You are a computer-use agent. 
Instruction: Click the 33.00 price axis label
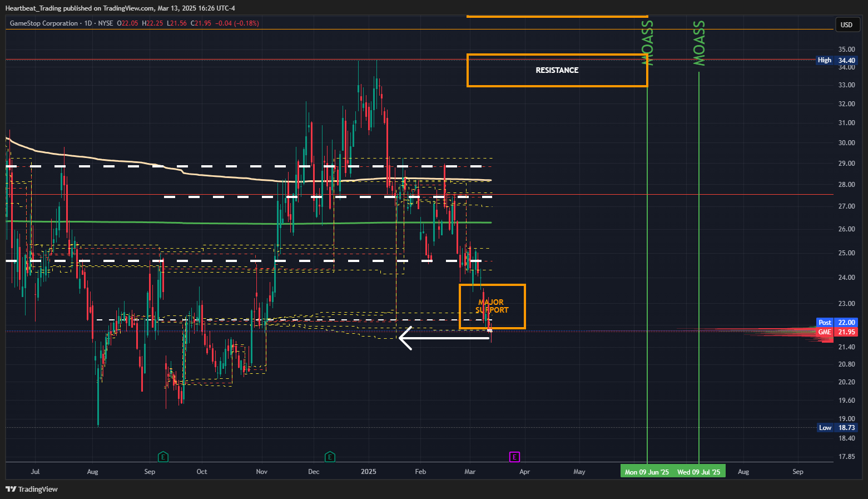[847, 85]
